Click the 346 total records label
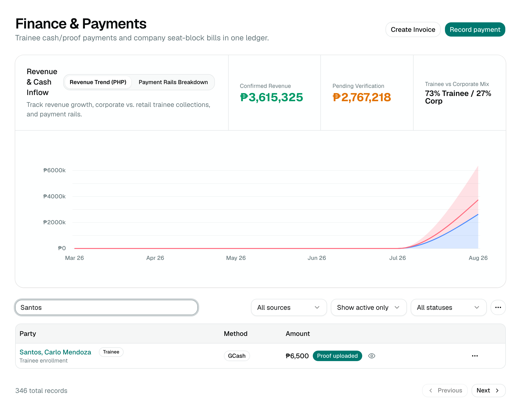This screenshot has width=521, height=420. (x=41, y=391)
